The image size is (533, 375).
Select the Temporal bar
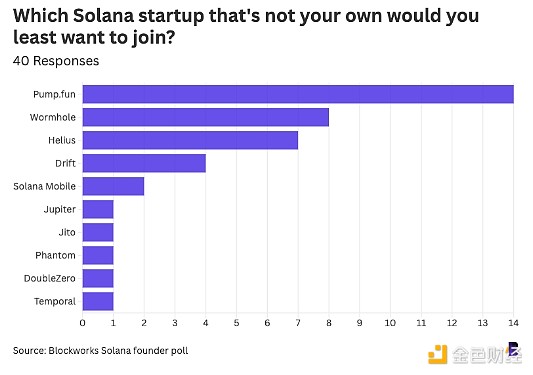tap(98, 301)
